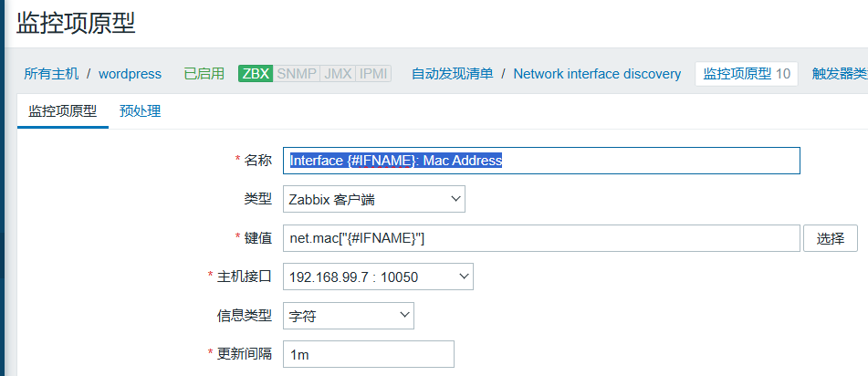Switch to the 预处理 tab
This screenshot has height=376, width=868.
[140, 111]
